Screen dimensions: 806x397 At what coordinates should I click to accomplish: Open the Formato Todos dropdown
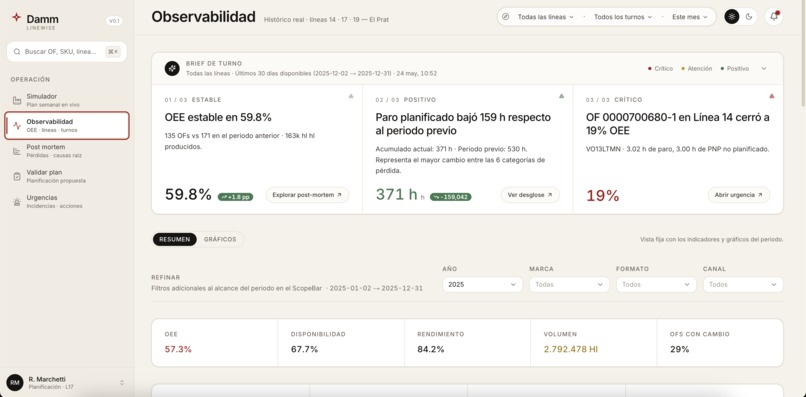pos(656,284)
